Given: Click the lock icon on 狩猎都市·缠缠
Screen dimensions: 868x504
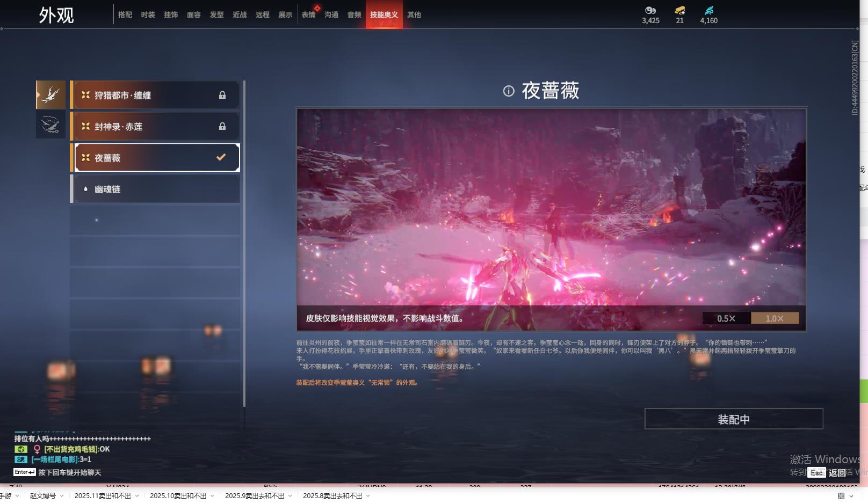Looking at the screenshot, I should point(222,95).
